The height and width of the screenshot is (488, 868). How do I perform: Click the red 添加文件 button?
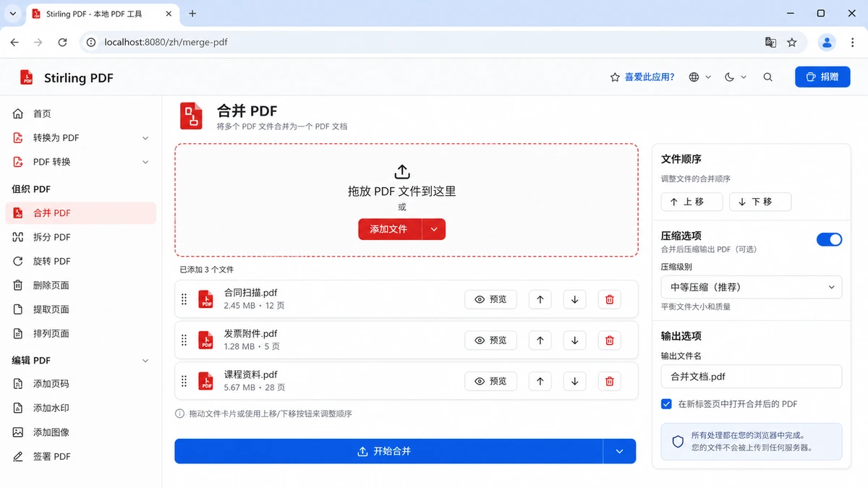(x=390, y=229)
